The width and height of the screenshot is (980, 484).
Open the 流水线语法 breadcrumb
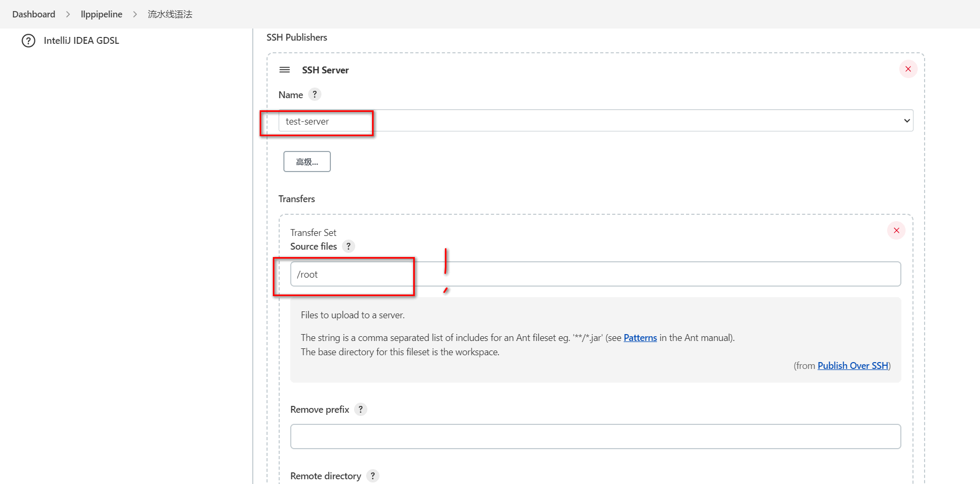tap(170, 14)
